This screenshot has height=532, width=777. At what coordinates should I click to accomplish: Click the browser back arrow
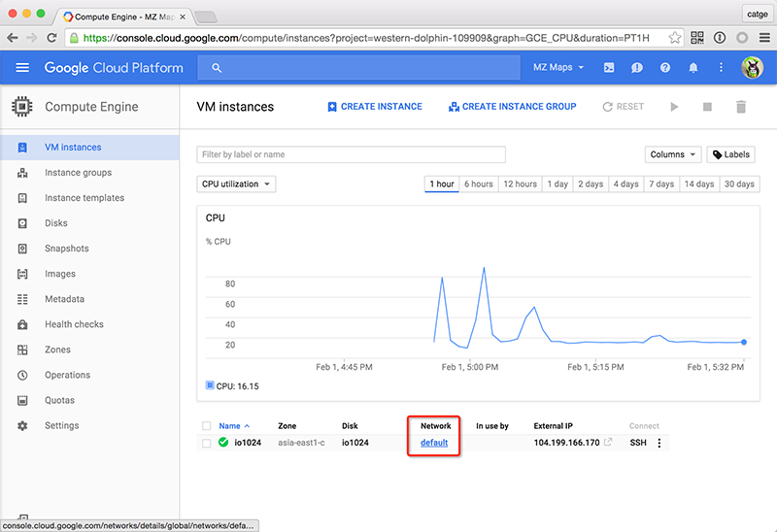point(13,38)
